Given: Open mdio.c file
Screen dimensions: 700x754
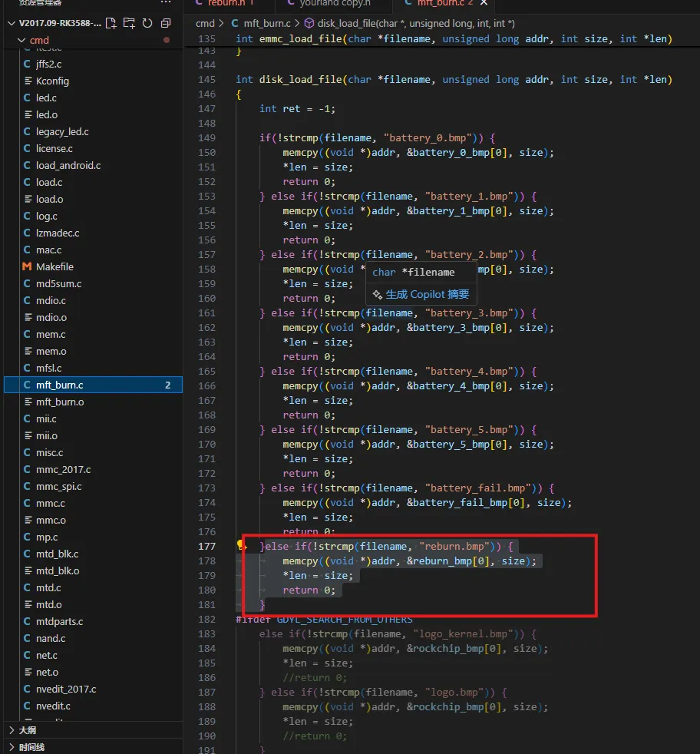Looking at the screenshot, I should click(94, 300).
